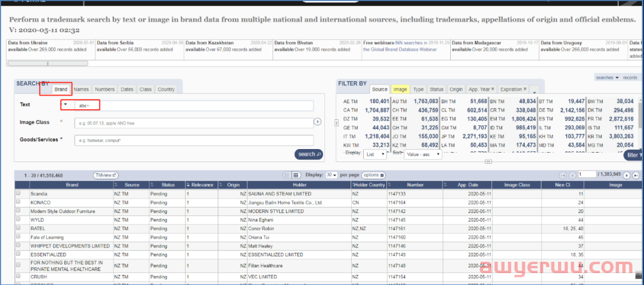Click the Image Class browse arrow icon
The width and height of the screenshot is (644, 285).
click(317, 122)
